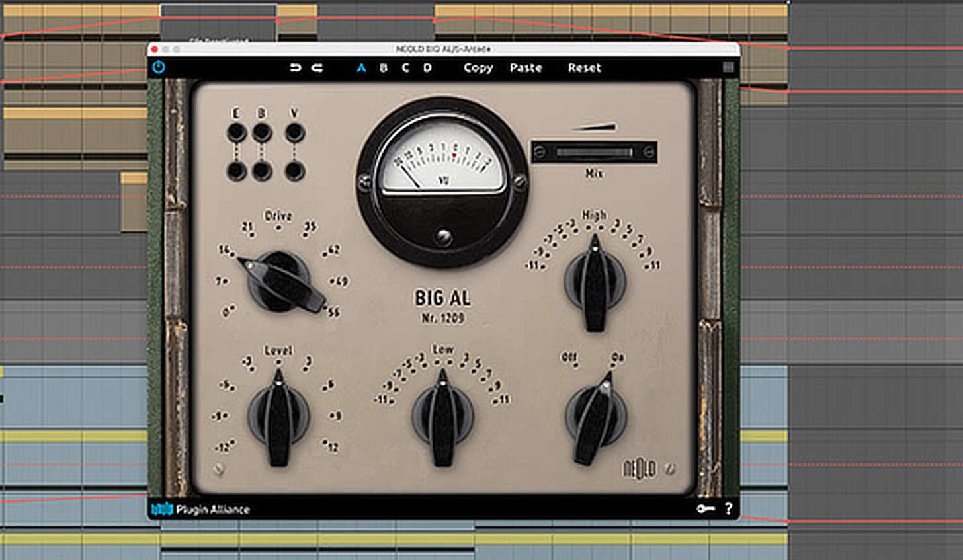Click the High knob's -11 marking
Viewport: 963px width, 560px height.
(x=532, y=265)
